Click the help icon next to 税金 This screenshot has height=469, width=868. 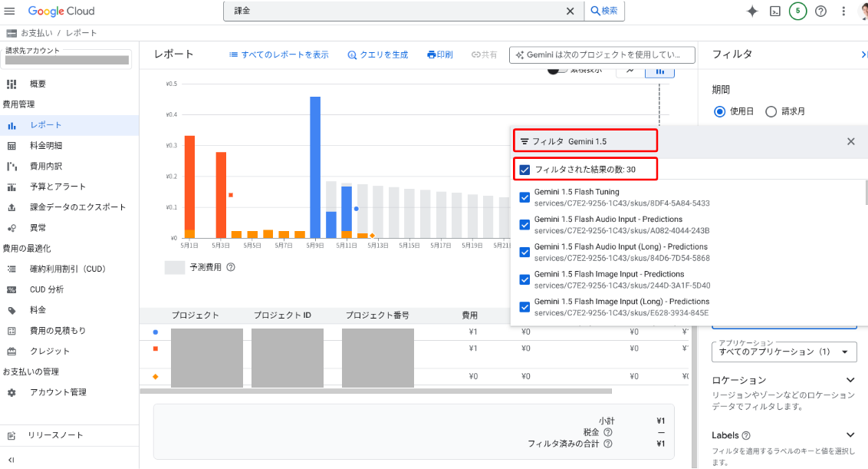[x=608, y=432]
